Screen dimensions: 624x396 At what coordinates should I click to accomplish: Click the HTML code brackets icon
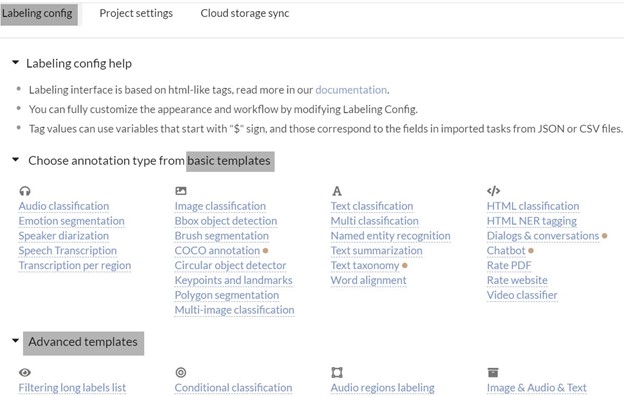(493, 191)
